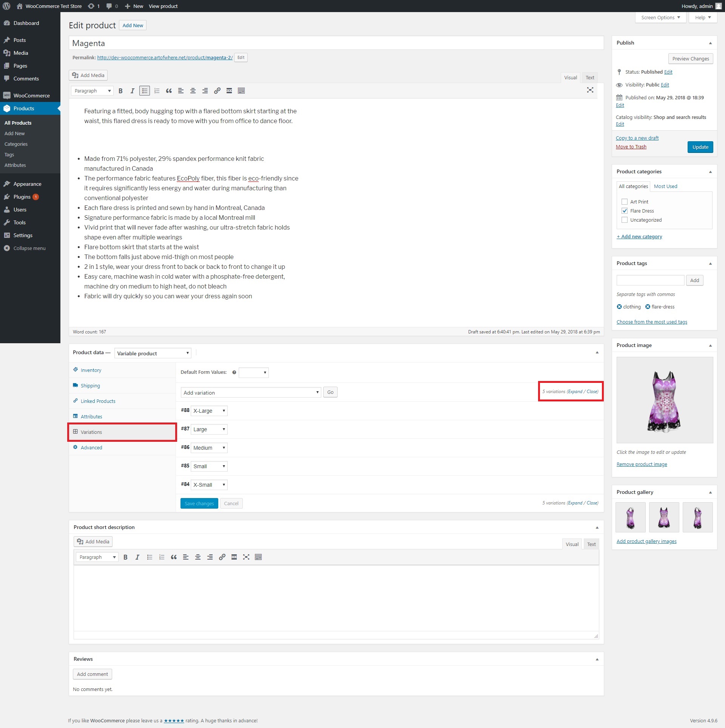This screenshot has height=728, width=725.
Task: Click Save changes for variations
Action: point(199,503)
